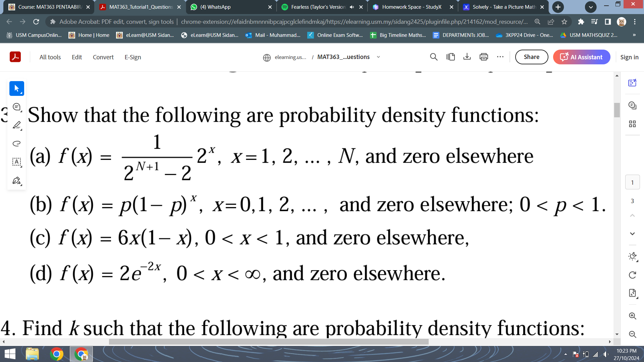Click the Print icon
Viewport: 644px width, 362px height.
pyautogui.click(x=484, y=57)
